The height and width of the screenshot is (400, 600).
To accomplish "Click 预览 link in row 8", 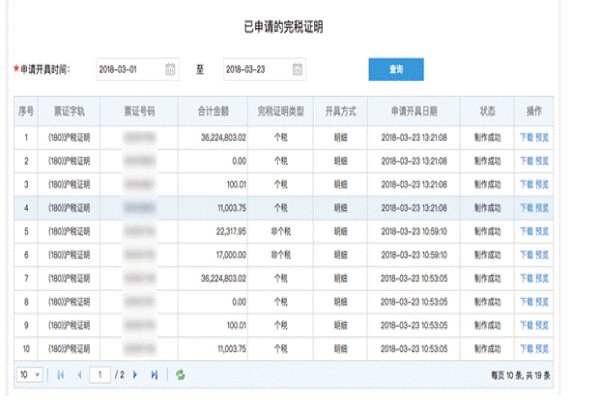I will coord(542,302).
